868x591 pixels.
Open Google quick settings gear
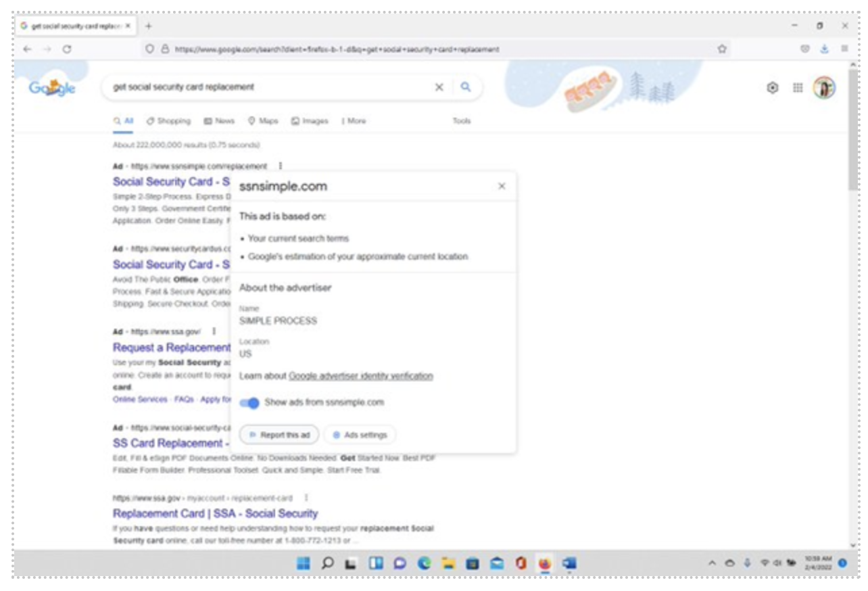(x=773, y=88)
